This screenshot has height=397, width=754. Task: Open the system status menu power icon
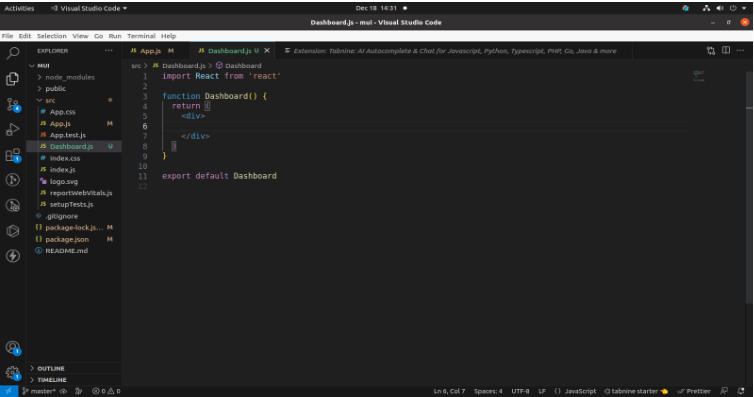[x=733, y=8]
